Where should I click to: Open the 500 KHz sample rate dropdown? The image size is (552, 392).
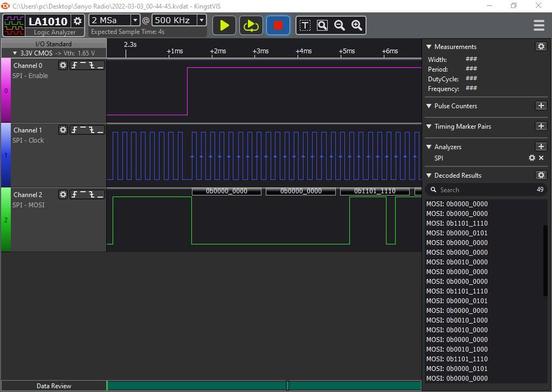[201, 20]
